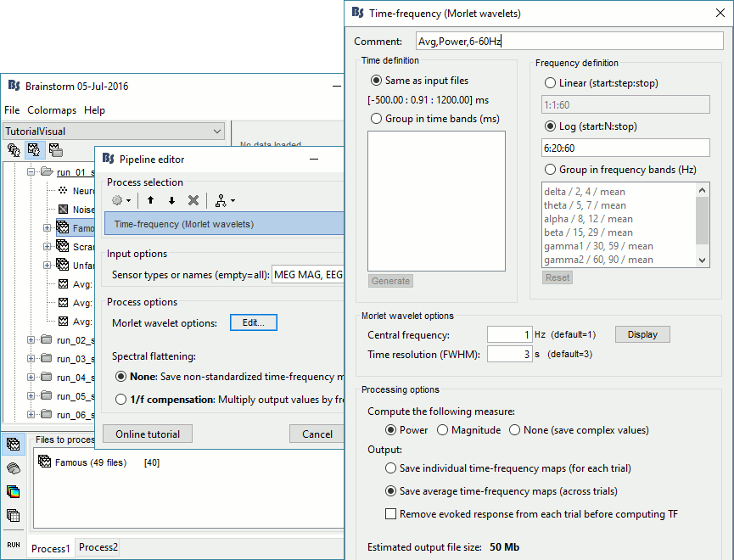Open the pipeline load/save dropdown menu
Screen dimensions: 734x560
[226, 200]
